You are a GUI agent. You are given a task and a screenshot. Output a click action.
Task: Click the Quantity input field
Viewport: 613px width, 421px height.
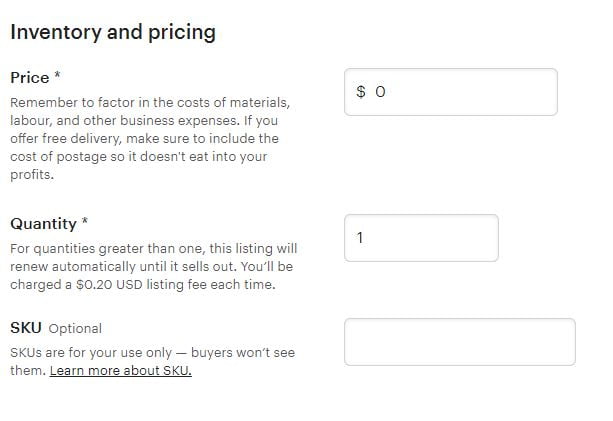point(421,238)
